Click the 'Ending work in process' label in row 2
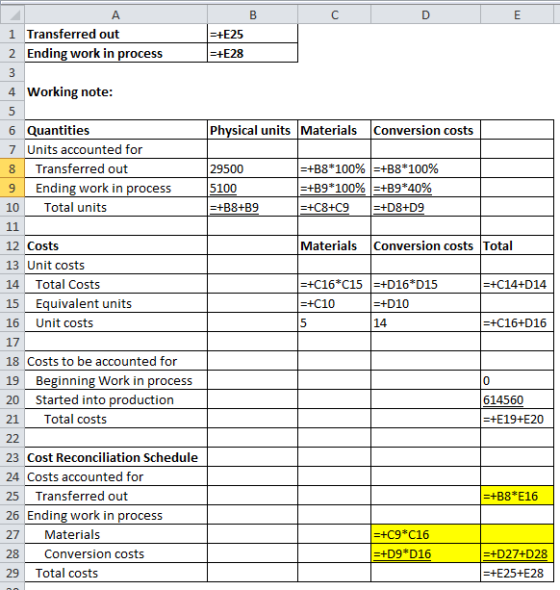Viewport: 560px width, 590px height. 95,53
